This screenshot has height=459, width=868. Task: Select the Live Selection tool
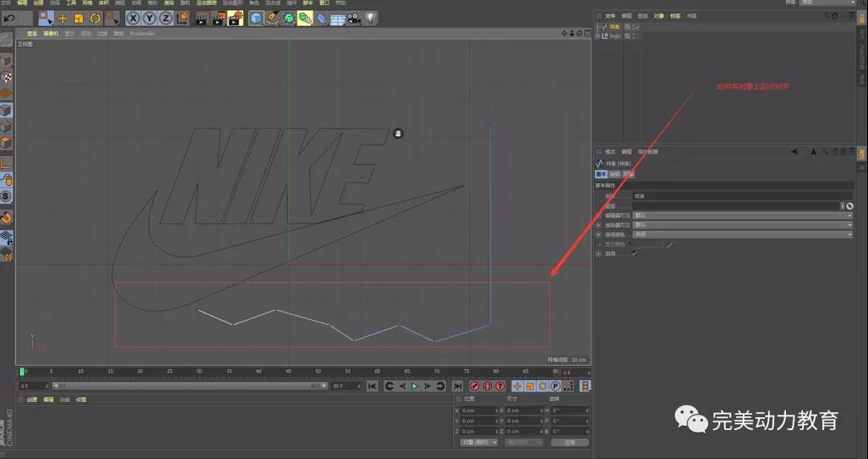[46, 18]
